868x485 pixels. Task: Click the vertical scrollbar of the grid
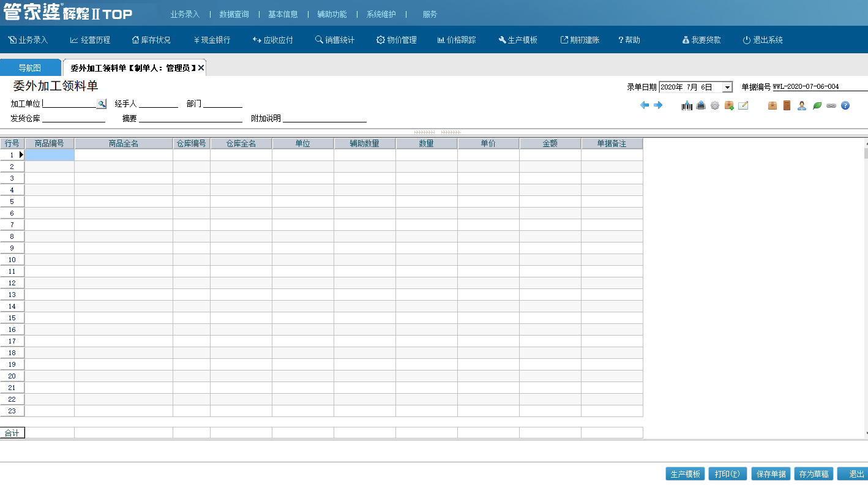tap(866, 288)
